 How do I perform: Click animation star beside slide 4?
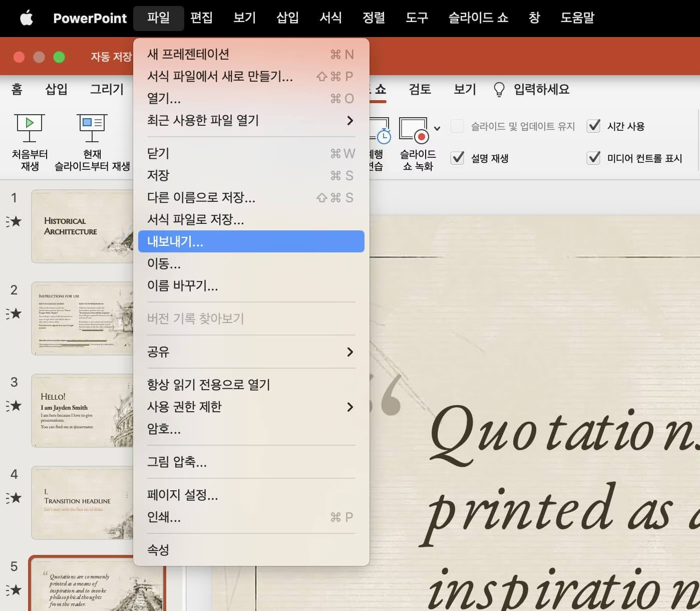[15, 497]
